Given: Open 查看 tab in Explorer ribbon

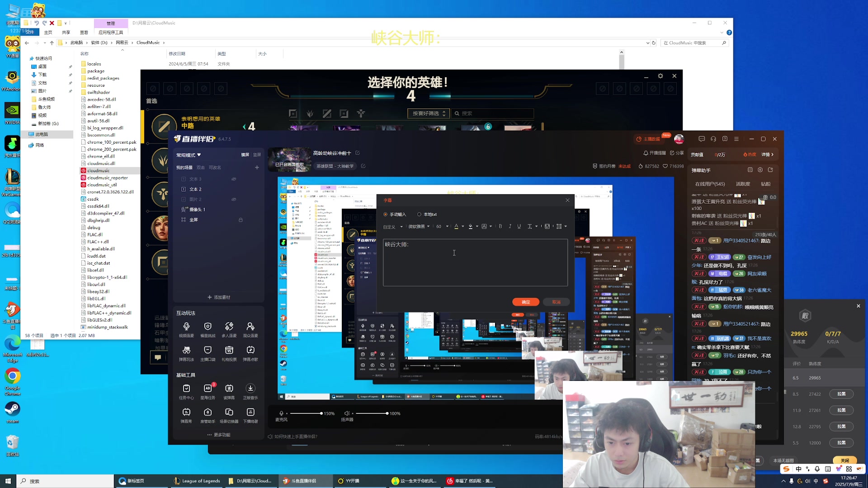Looking at the screenshot, I should click(x=84, y=32).
